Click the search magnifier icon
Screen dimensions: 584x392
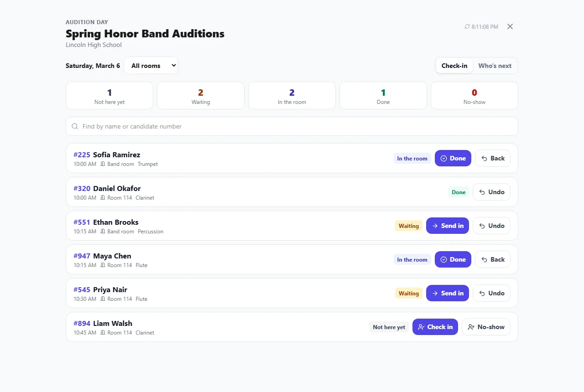[x=75, y=126]
